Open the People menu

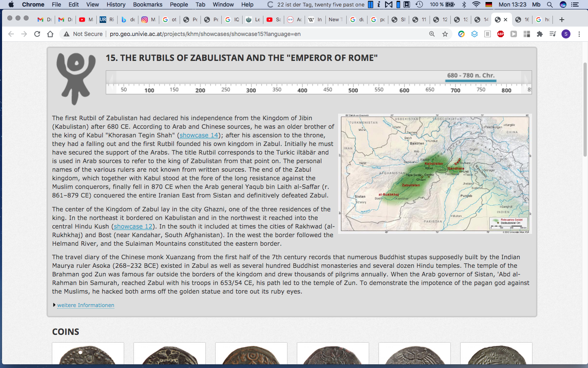coord(179,4)
